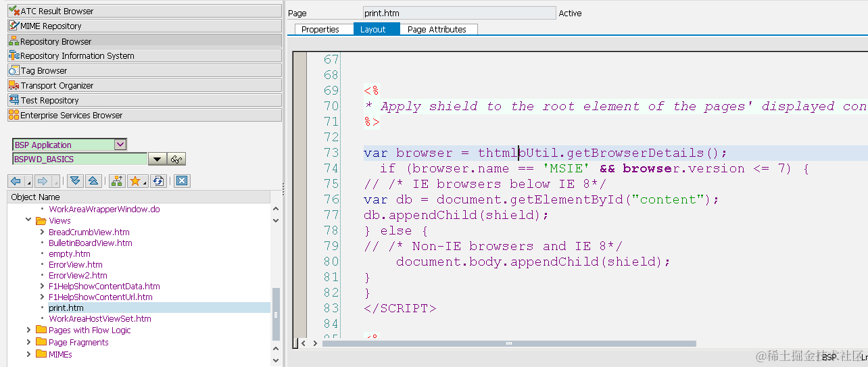
Task: Click the Tag Browser icon
Action: pyautogui.click(x=14, y=70)
